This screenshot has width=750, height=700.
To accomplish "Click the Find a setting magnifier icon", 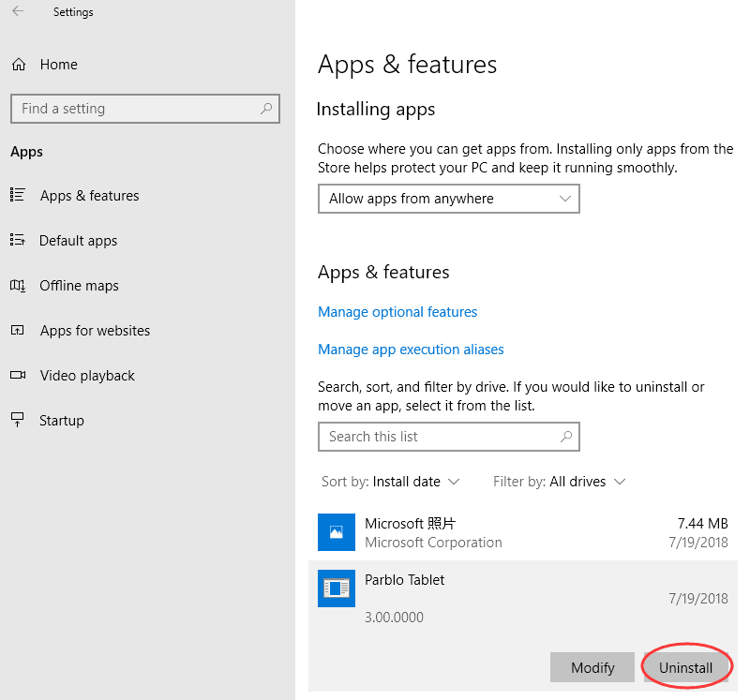I will 266,109.
